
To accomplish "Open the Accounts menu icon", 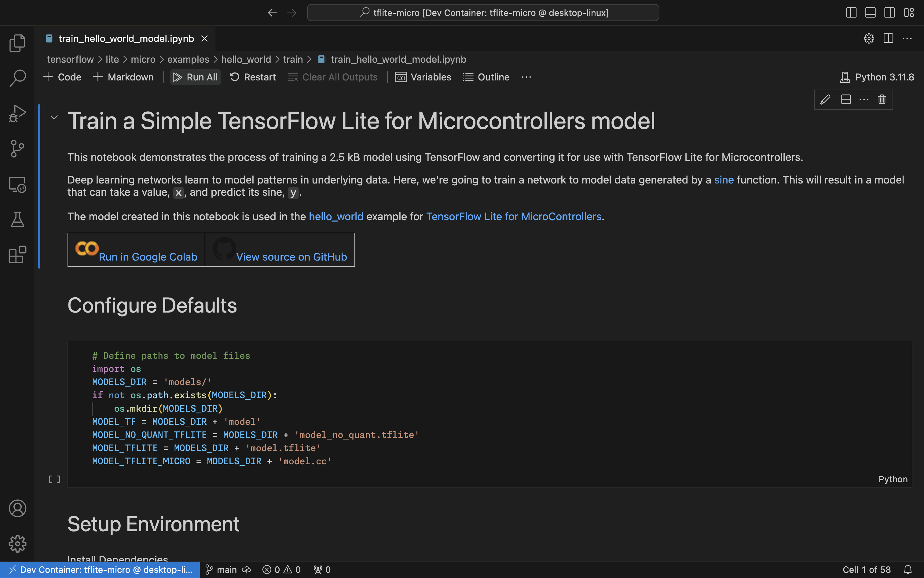I will tap(17, 508).
